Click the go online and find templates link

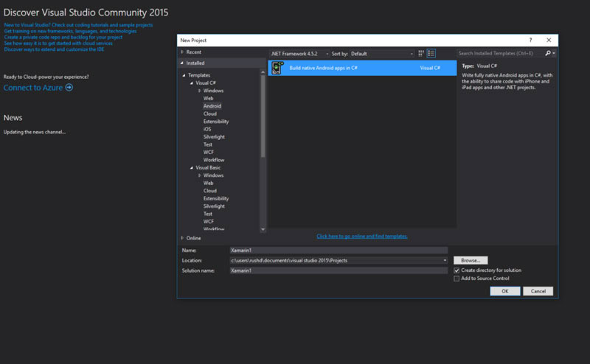(x=362, y=237)
